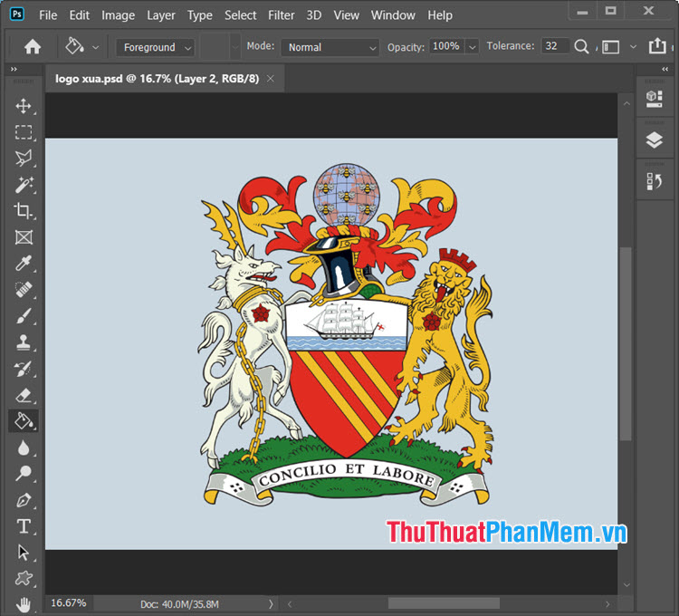Click the scroll left arrow
This screenshot has height=616, width=679.
[x=290, y=604]
